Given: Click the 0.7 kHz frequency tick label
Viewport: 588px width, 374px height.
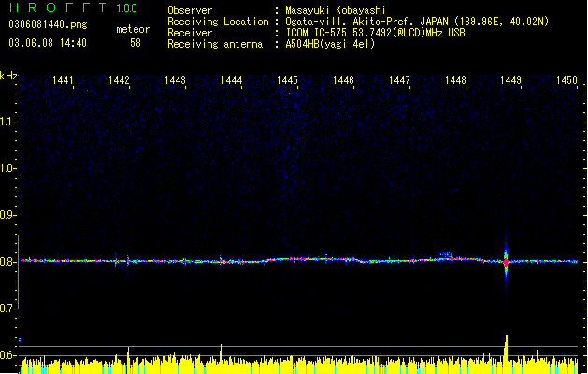Looking at the screenshot, I should tap(7, 309).
